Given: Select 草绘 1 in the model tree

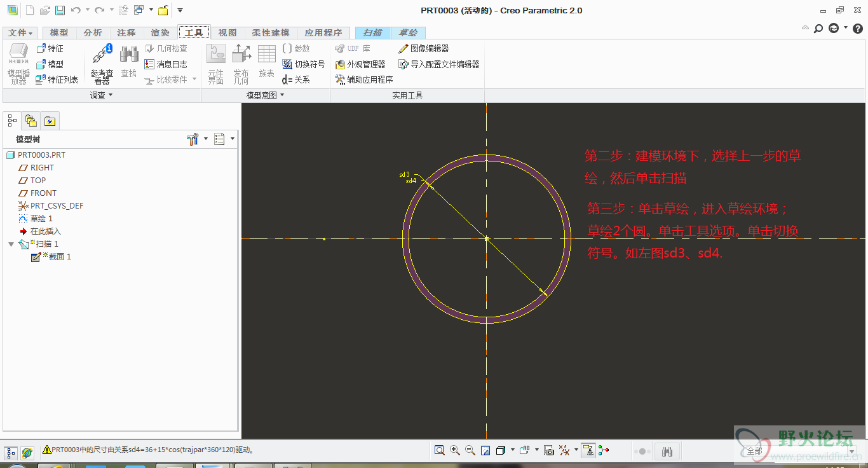Looking at the screenshot, I should 41,219.
